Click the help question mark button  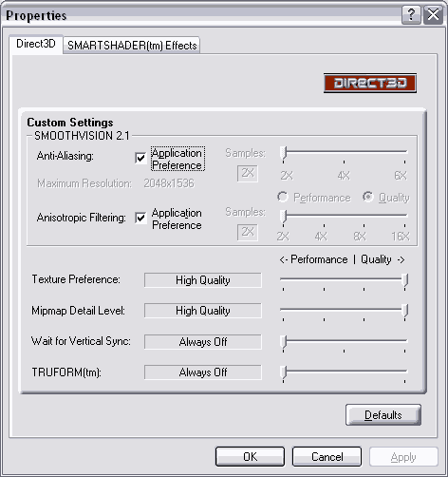pyautogui.click(x=411, y=14)
